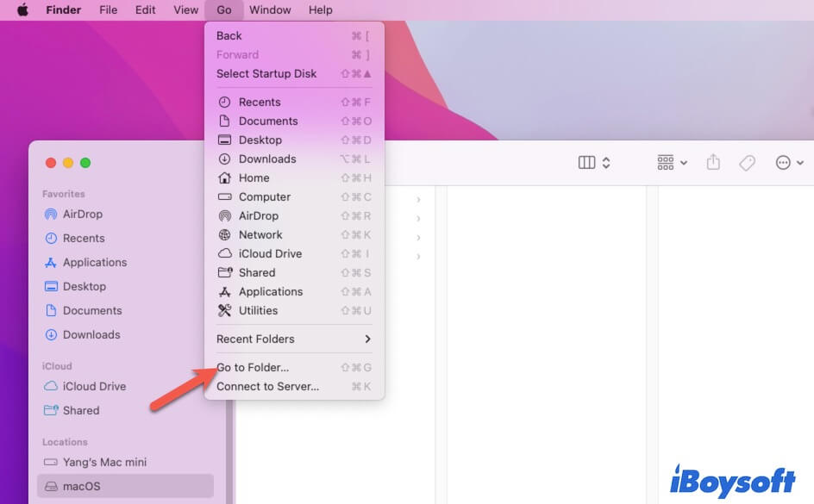Close the open Go menu in menu bar
The image size is (814, 504).
point(223,9)
